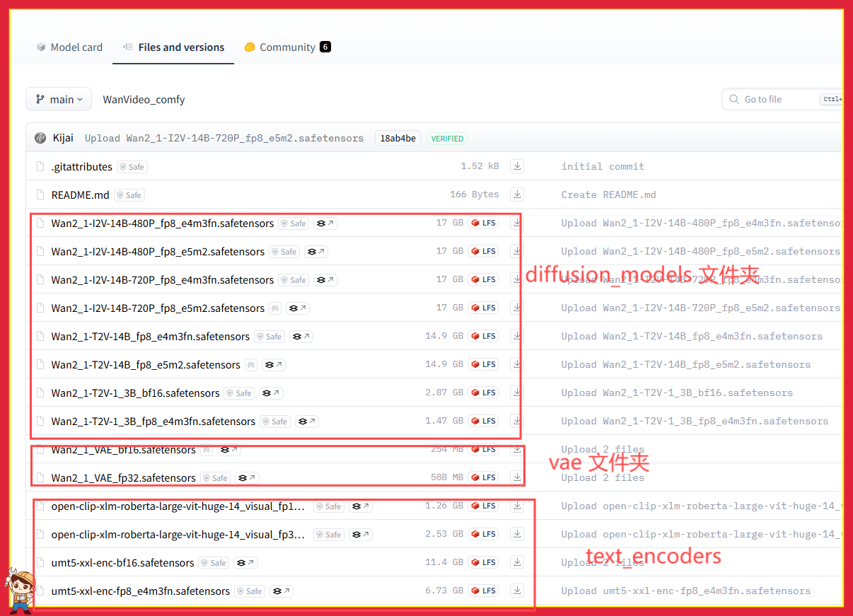The image size is (853, 616).
Task: Open Wan2_1-I2V-14B-480P_fp8_e4m3fn.safetensors file page
Action: click(x=162, y=223)
